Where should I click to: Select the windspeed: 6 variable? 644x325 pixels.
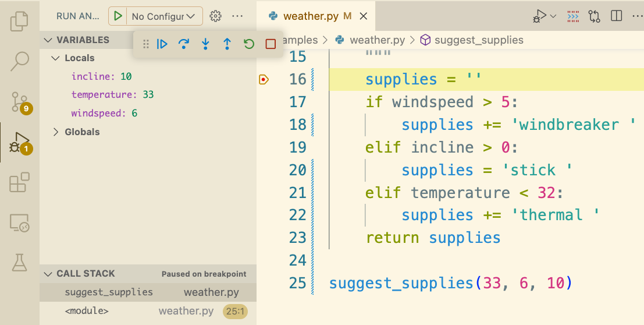(148, 113)
